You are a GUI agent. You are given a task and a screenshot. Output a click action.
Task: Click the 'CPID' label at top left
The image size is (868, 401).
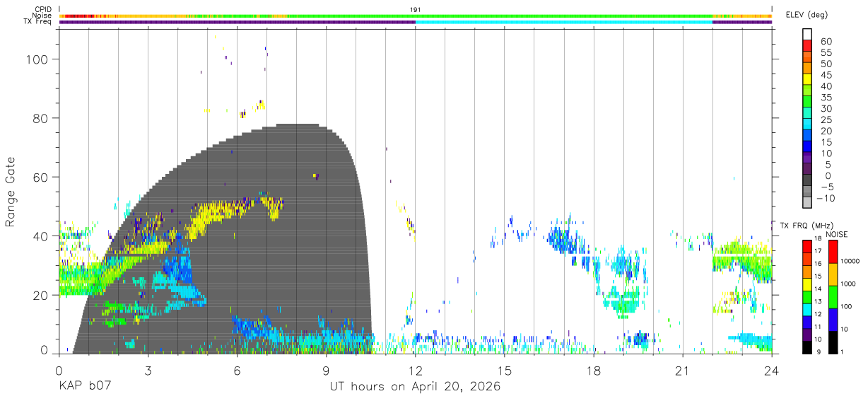[43, 10]
